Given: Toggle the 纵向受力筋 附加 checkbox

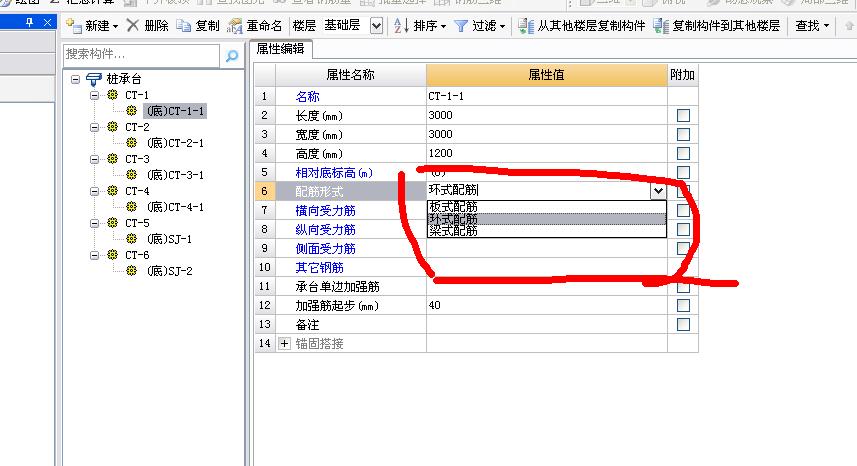Looking at the screenshot, I should 683,229.
